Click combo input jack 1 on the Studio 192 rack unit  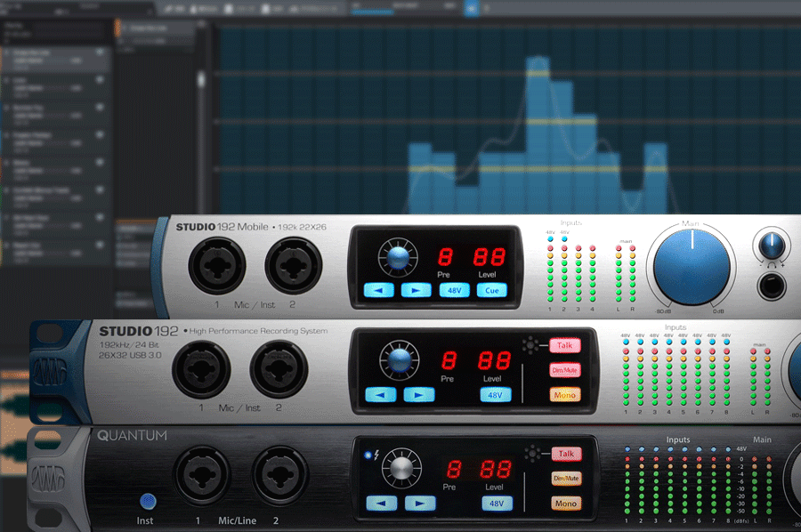[x=201, y=368]
